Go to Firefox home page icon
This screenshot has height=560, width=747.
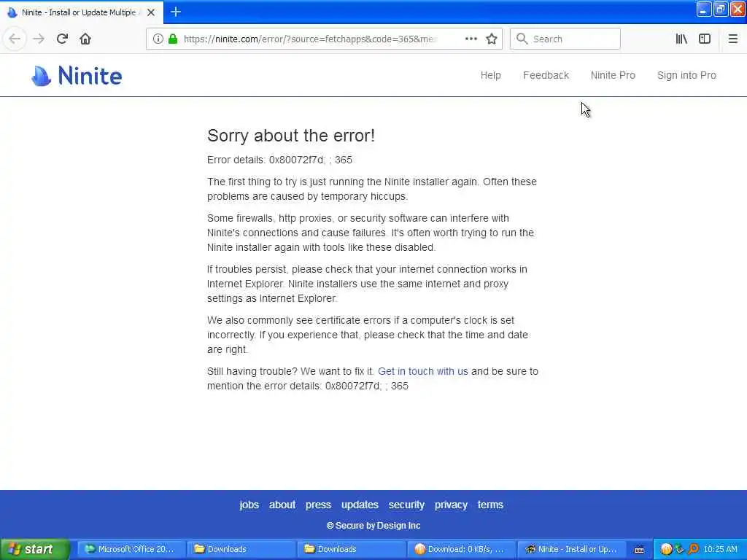tap(85, 39)
